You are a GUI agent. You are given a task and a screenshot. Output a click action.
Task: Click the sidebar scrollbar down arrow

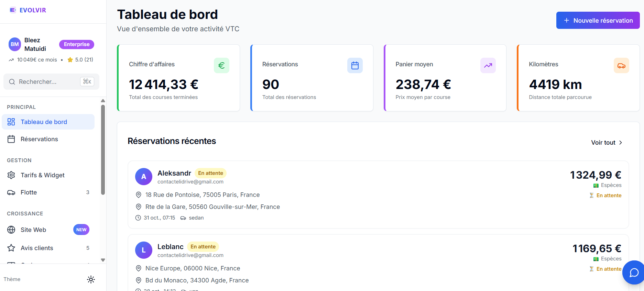click(103, 260)
